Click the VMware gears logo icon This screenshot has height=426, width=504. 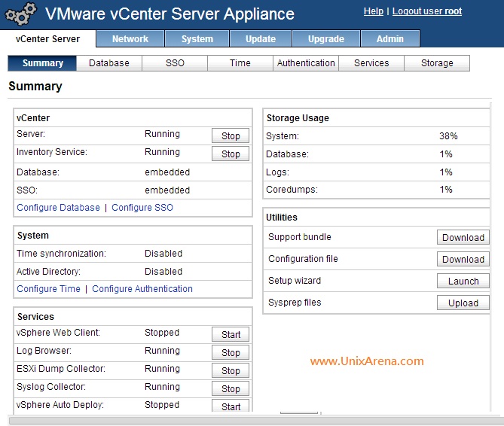20,14
